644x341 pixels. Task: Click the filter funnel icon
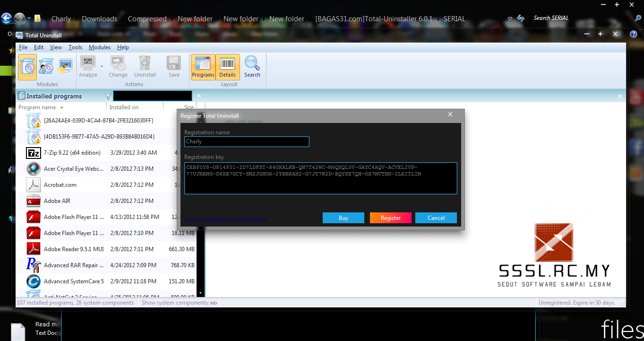[x=108, y=96]
